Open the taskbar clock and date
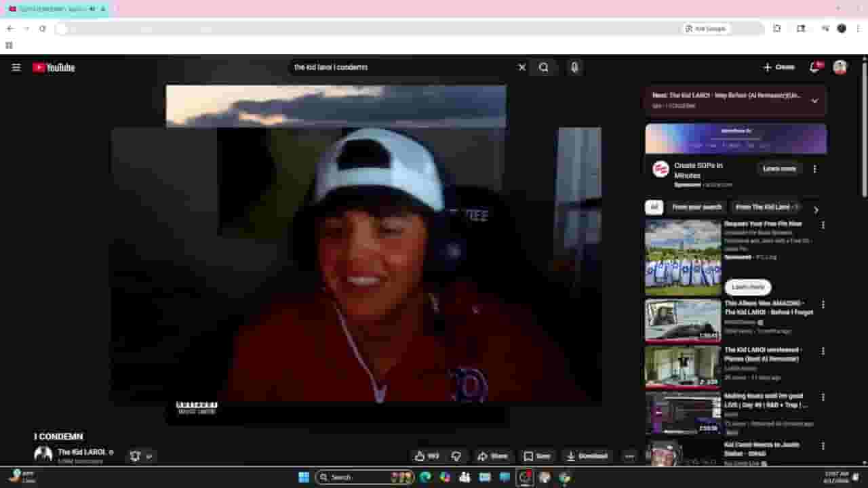 [x=837, y=477]
